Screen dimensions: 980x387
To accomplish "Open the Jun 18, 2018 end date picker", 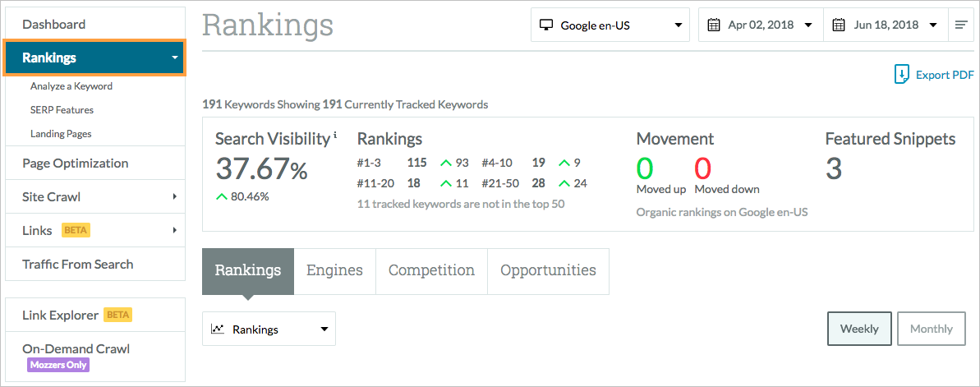I will 886,25.
